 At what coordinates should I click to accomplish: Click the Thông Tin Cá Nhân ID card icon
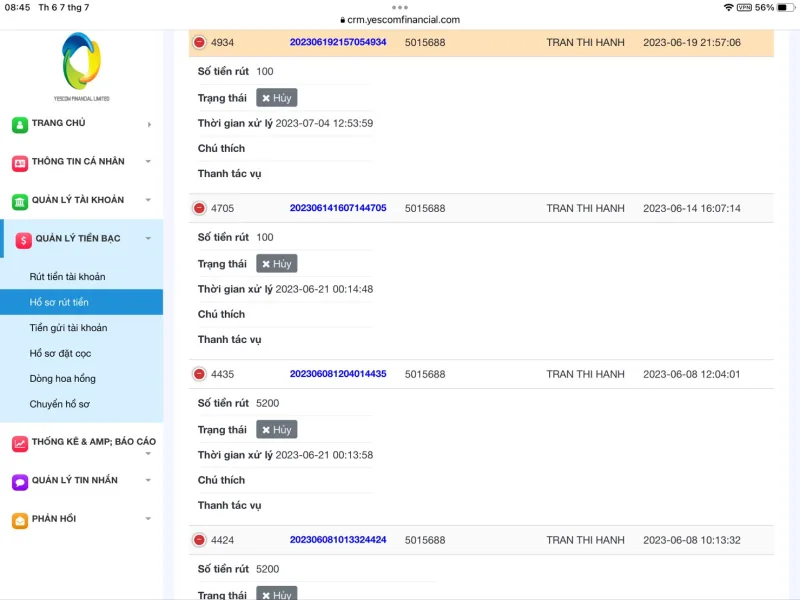(20, 163)
